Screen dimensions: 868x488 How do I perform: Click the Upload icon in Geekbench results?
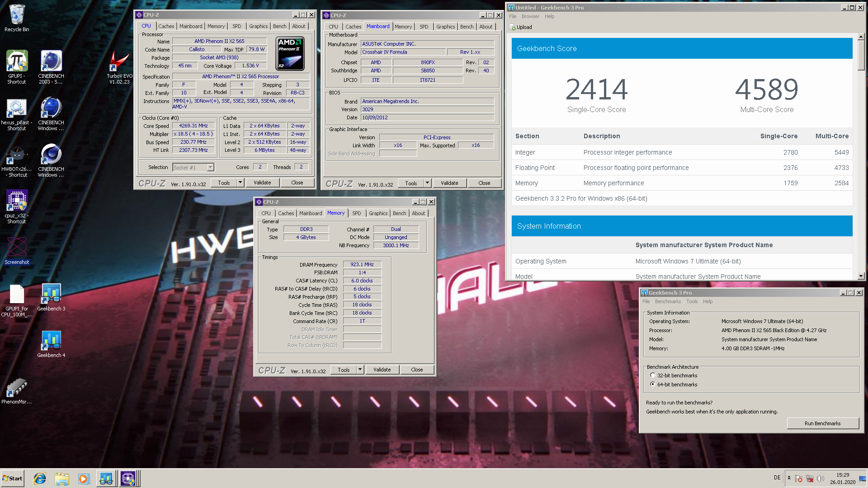[513, 27]
